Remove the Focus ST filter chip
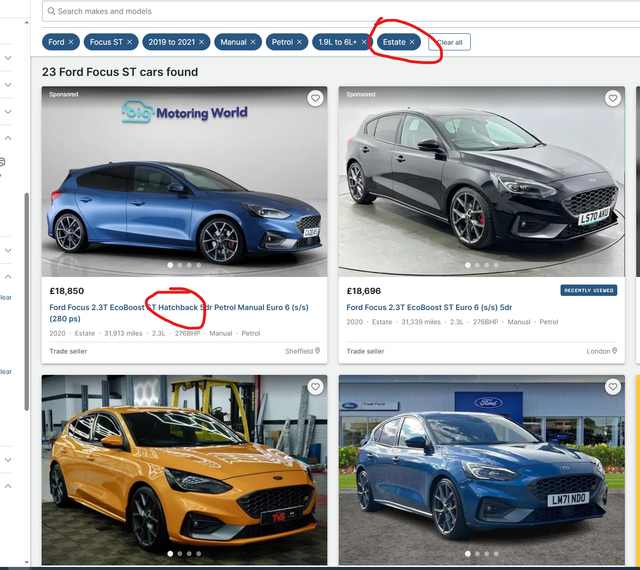 pyautogui.click(x=129, y=42)
